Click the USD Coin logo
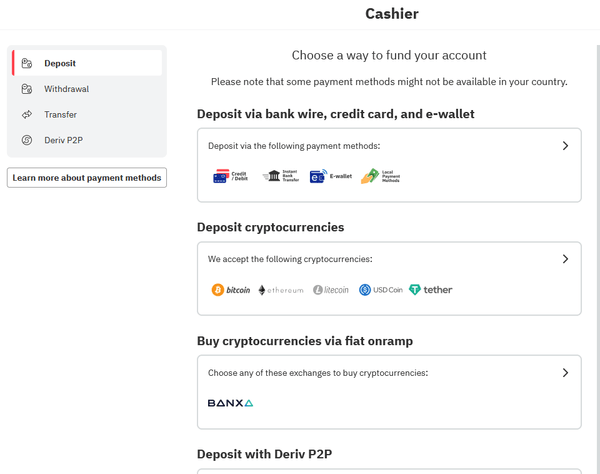600x474 pixels. [381, 290]
